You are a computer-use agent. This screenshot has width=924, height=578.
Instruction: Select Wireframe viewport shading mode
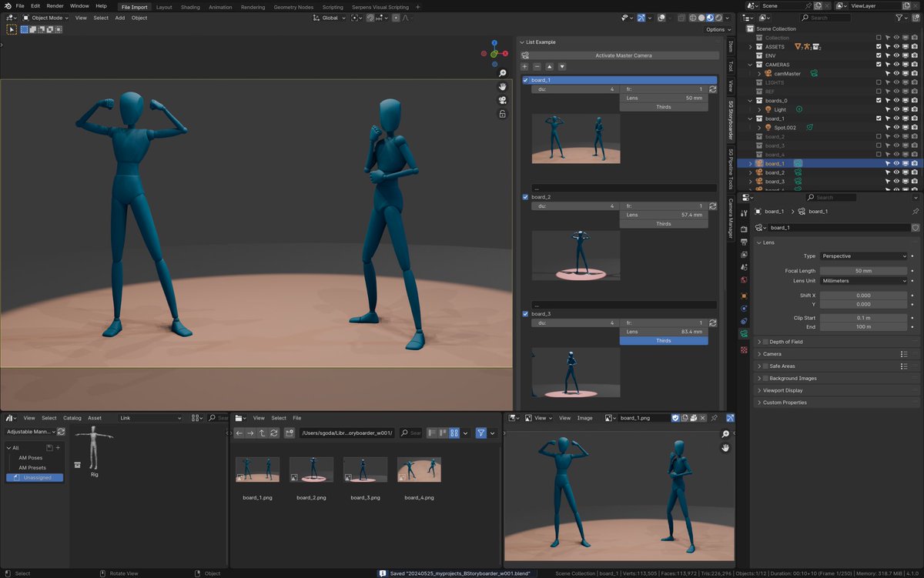[x=691, y=18]
